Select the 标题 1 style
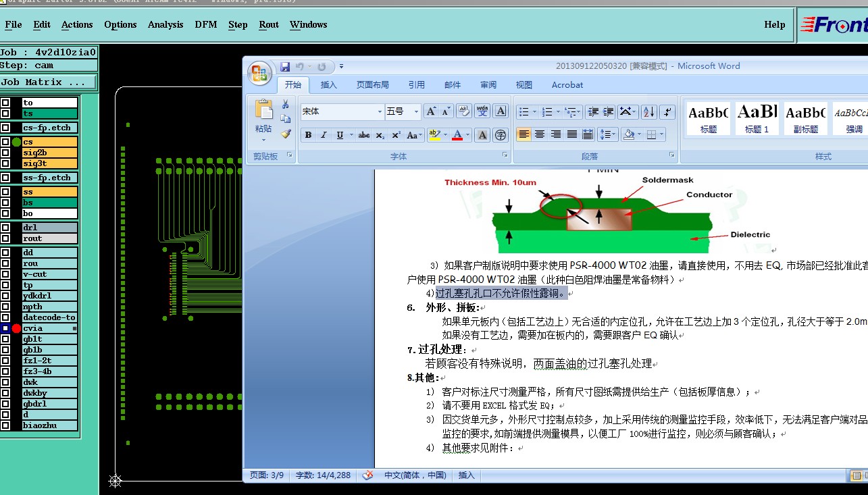 pos(757,118)
